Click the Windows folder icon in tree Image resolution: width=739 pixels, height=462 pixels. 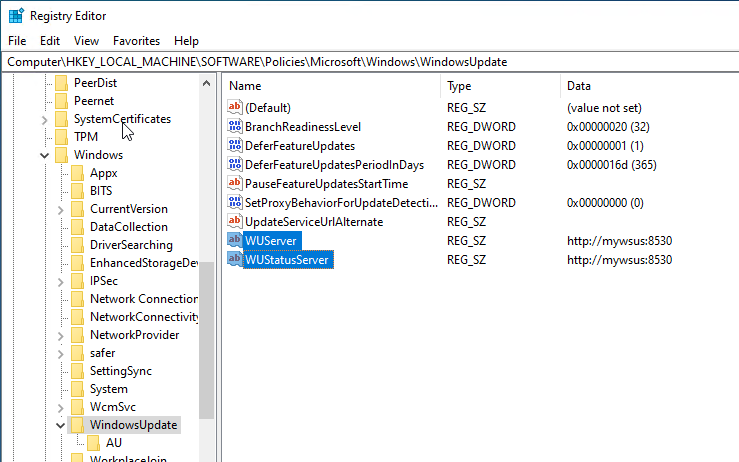61,155
